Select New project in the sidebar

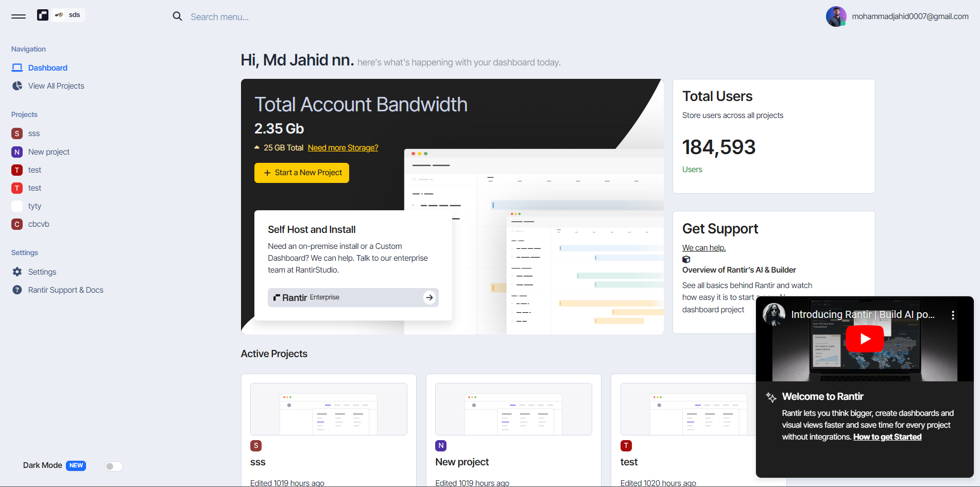click(x=48, y=152)
